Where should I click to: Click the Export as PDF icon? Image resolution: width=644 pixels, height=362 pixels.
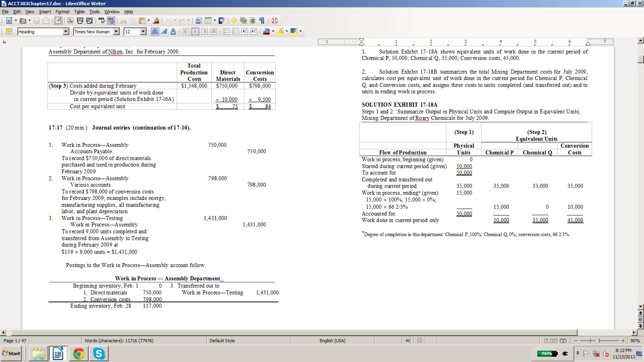pyautogui.click(x=70, y=21)
